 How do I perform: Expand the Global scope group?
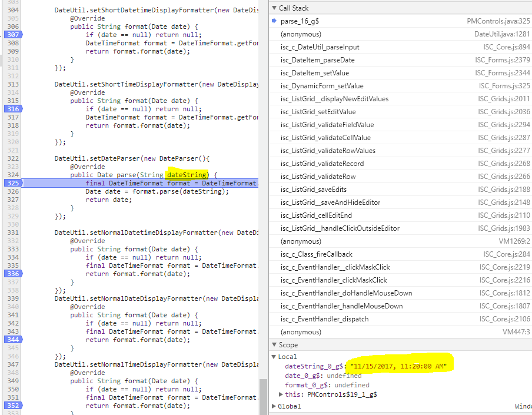(274, 406)
